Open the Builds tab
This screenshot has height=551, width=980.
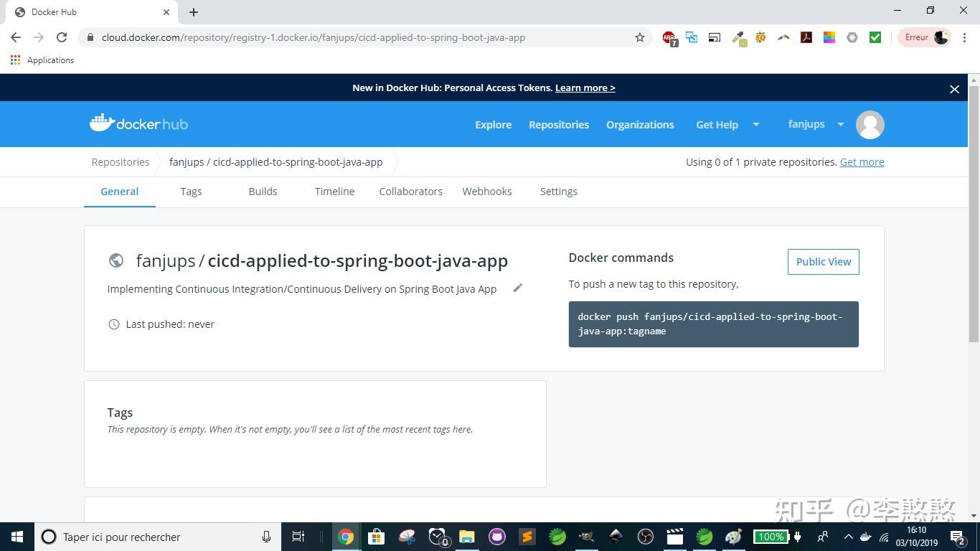263,191
